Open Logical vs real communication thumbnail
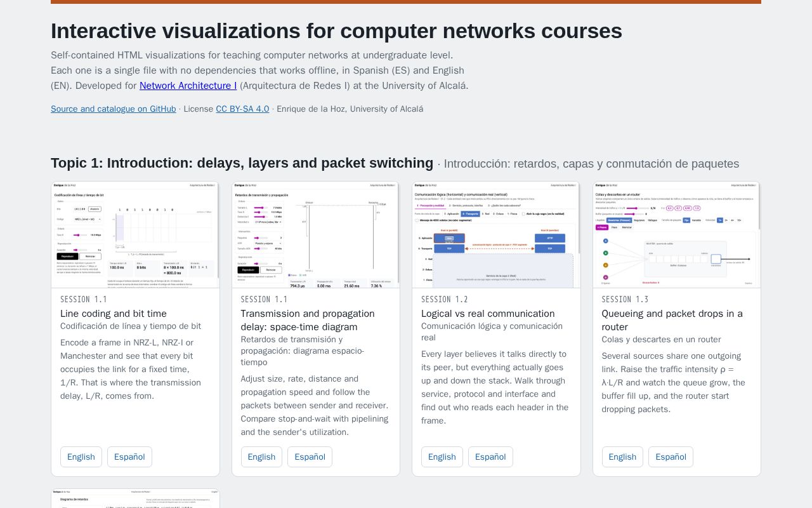Screen dimensions: 812x508 tap(496, 235)
